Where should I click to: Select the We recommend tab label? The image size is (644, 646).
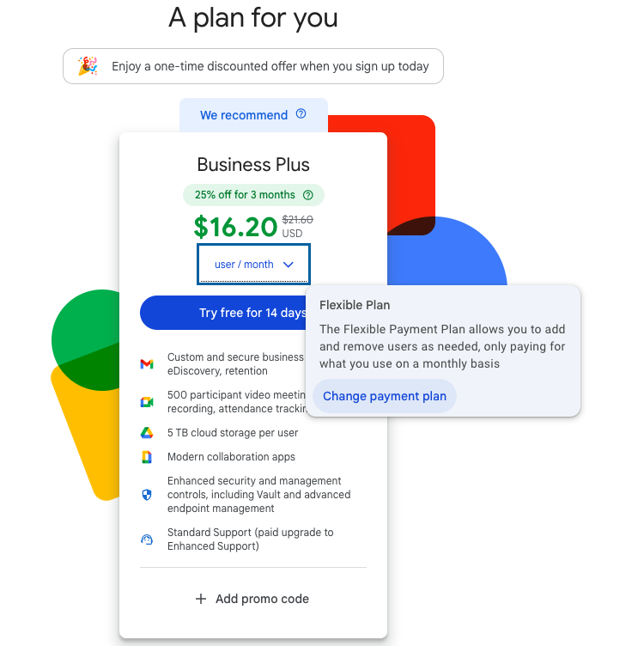[244, 115]
